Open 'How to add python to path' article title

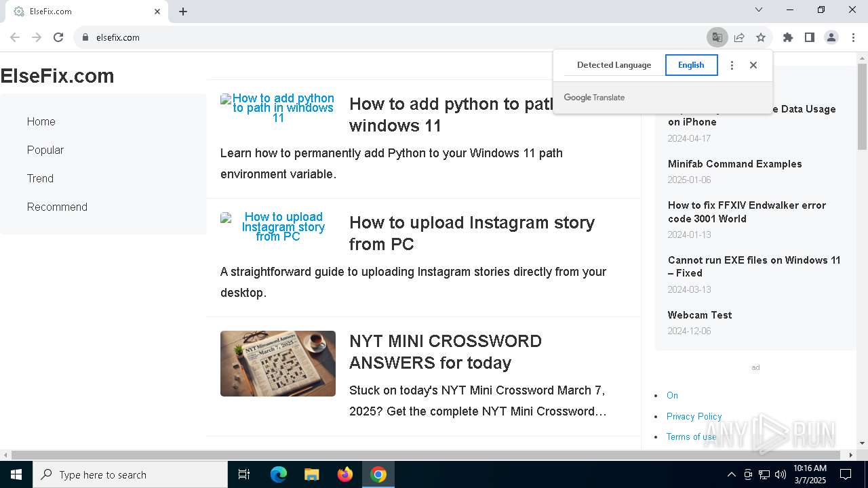coord(453,115)
